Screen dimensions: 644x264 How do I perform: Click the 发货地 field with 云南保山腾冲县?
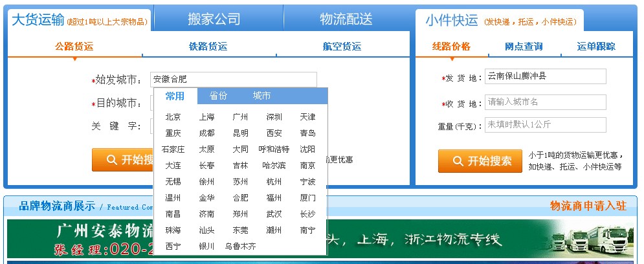tap(545, 76)
